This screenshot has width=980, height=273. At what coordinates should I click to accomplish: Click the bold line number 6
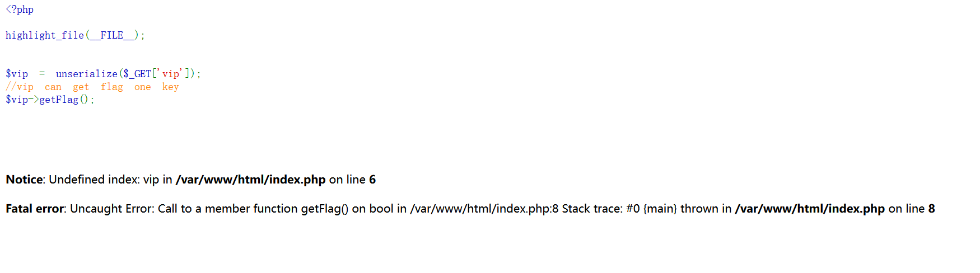pos(372,180)
